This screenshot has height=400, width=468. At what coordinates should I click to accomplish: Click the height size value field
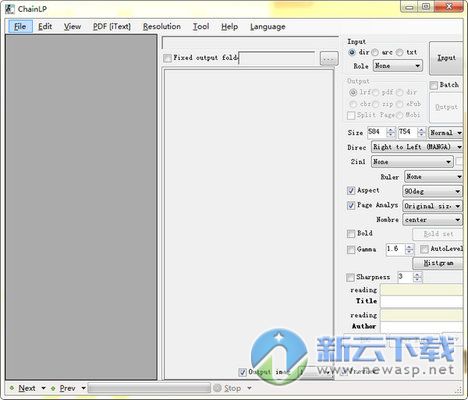coord(408,132)
